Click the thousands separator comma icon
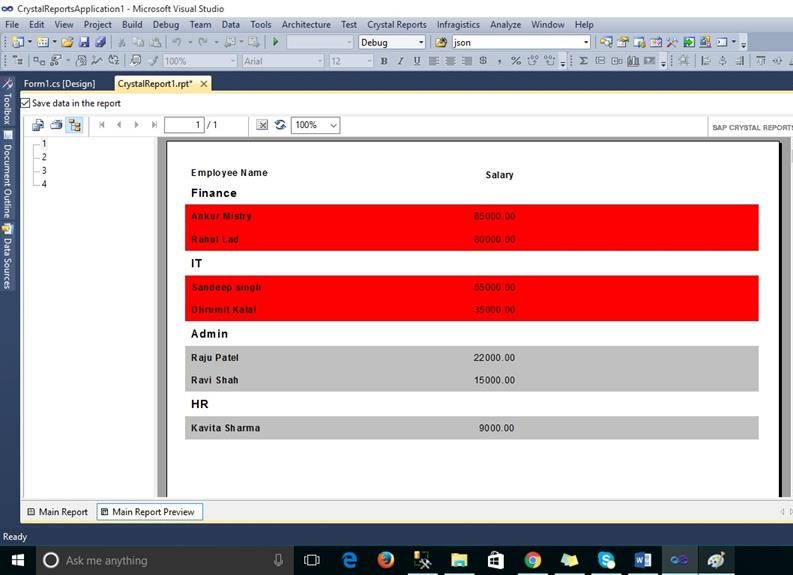This screenshot has height=575, width=793. coord(499,61)
